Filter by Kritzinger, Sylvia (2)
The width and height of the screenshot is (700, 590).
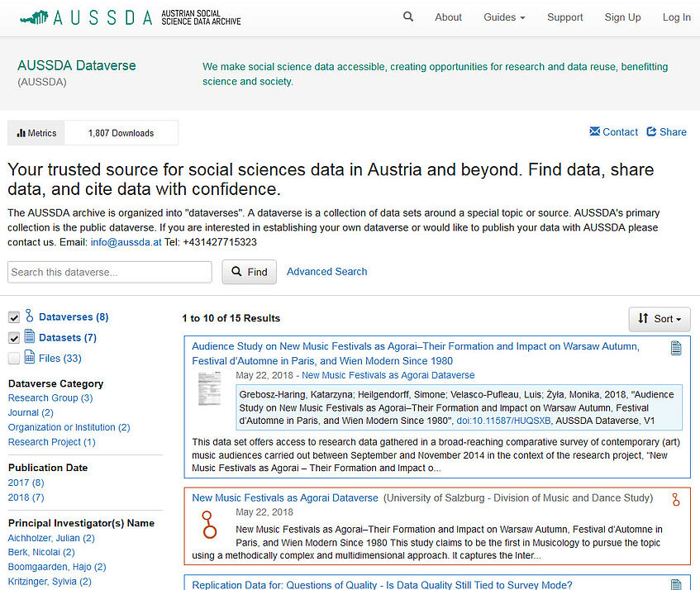click(50, 582)
